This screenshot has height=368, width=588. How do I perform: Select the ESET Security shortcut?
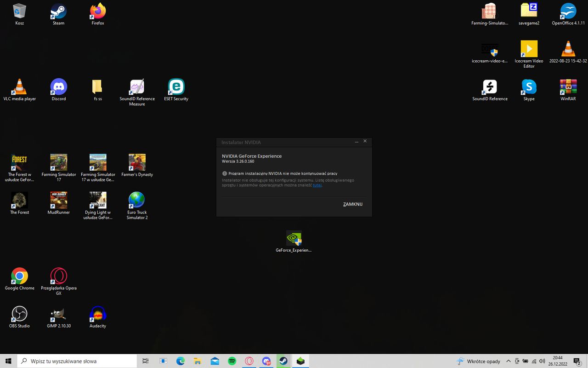click(176, 90)
